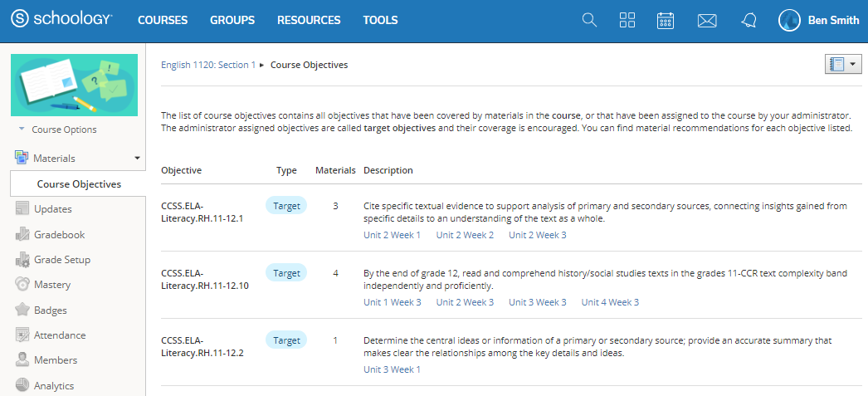Open the Gradebook sidebar icon
868x396 pixels.
(22, 235)
